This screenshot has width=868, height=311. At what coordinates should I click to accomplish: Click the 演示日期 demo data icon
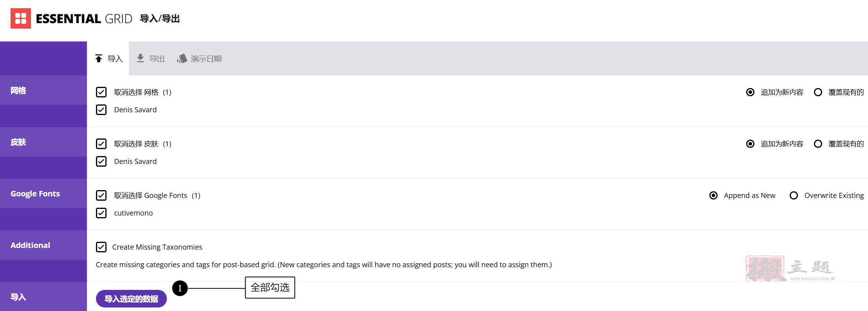pos(182,59)
